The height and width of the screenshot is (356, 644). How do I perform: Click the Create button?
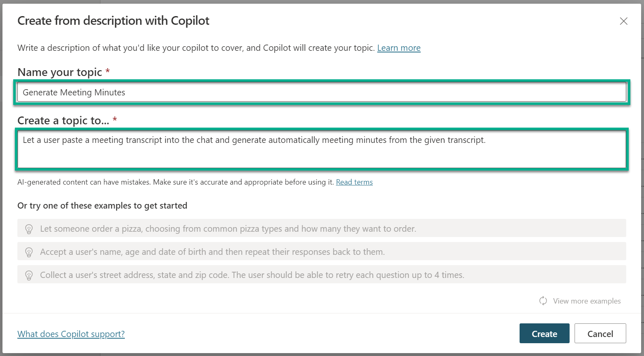(x=544, y=333)
